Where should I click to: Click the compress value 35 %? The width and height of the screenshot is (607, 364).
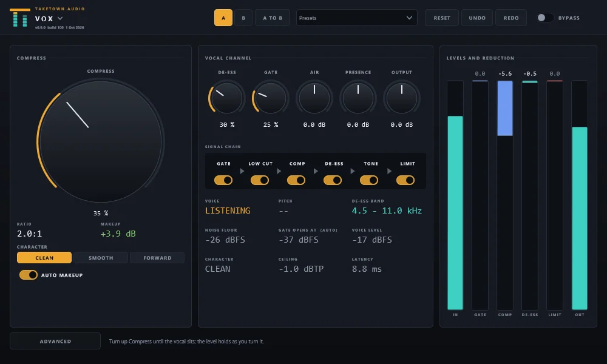pos(101,213)
